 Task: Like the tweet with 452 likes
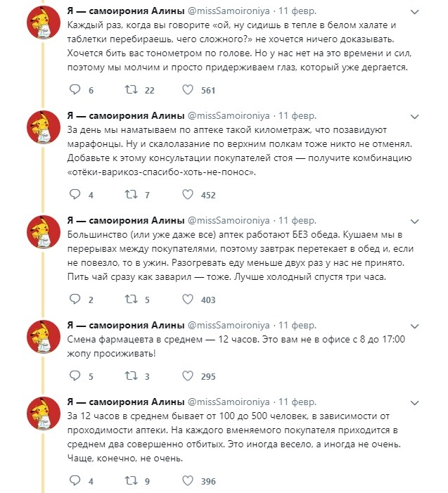tap(188, 194)
